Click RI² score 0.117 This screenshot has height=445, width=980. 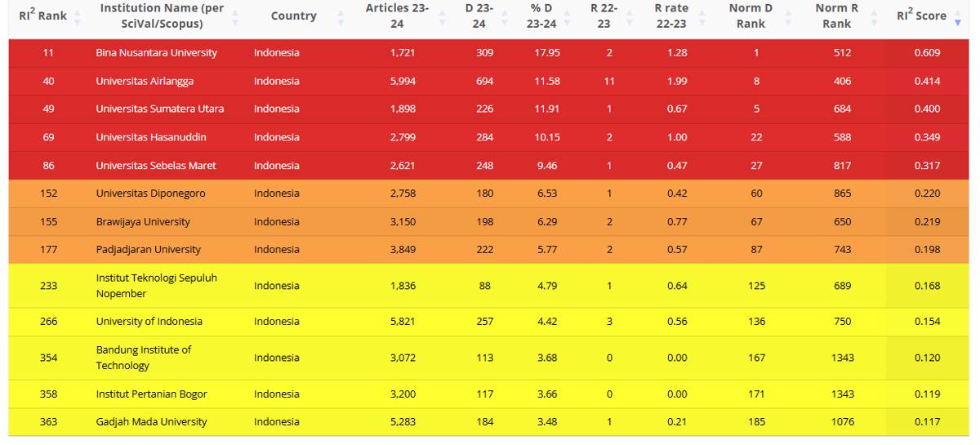click(928, 421)
